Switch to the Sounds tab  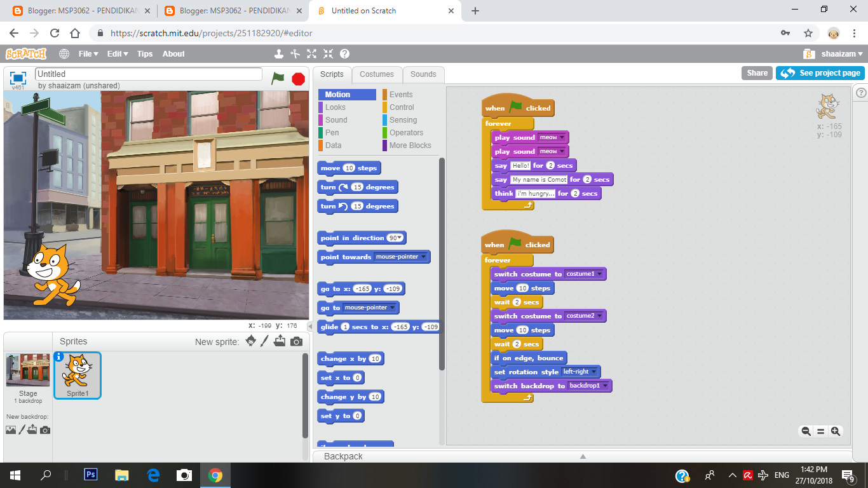(423, 74)
